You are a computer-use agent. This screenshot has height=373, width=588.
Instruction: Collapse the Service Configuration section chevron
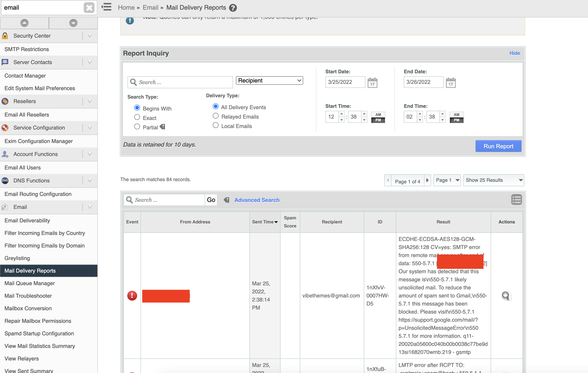coord(90,128)
